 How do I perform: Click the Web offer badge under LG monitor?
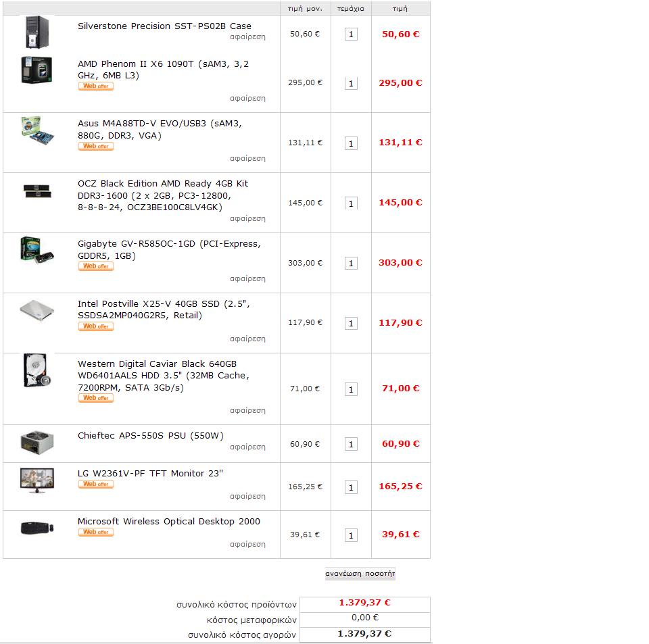click(95, 484)
